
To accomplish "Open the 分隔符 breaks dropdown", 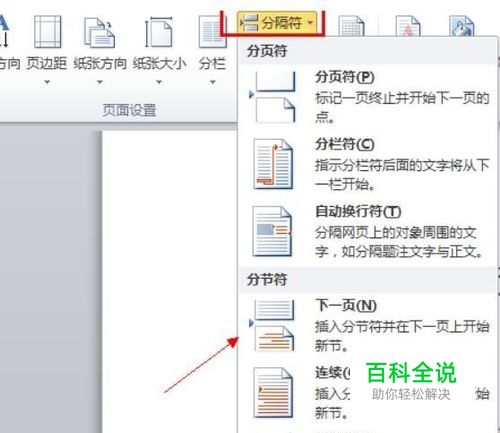I will point(277,23).
